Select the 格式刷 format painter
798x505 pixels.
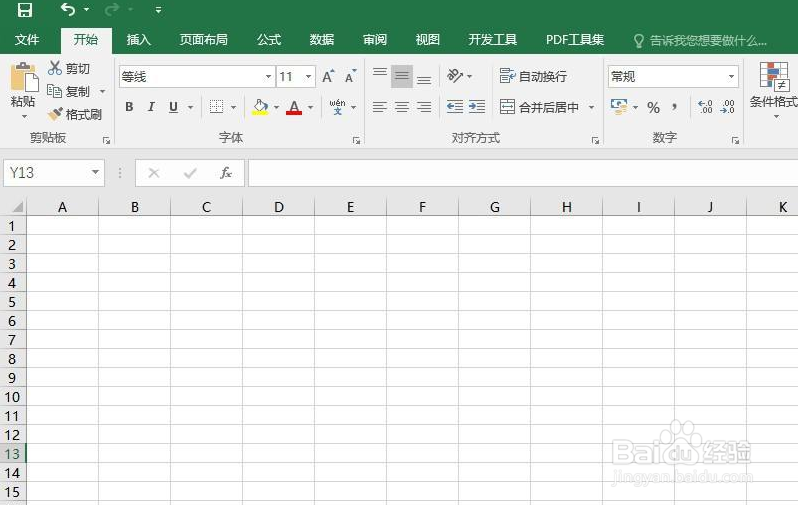(75, 114)
